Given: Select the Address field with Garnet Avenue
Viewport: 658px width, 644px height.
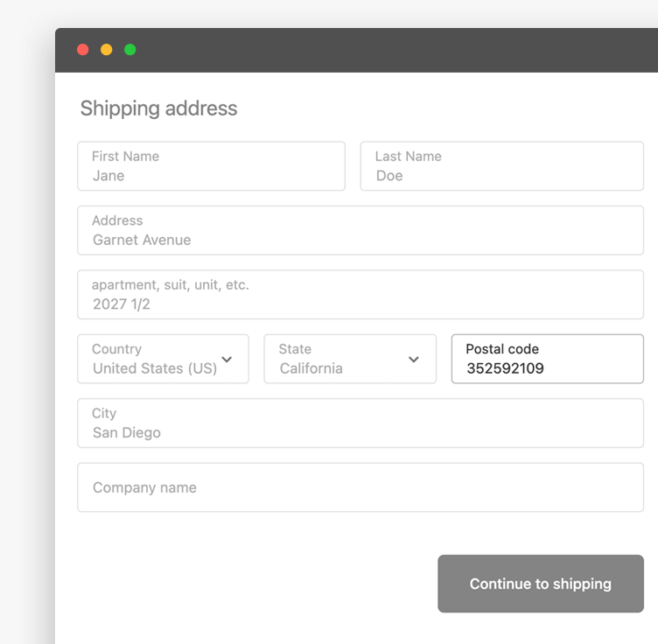Looking at the screenshot, I should click(x=360, y=230).
